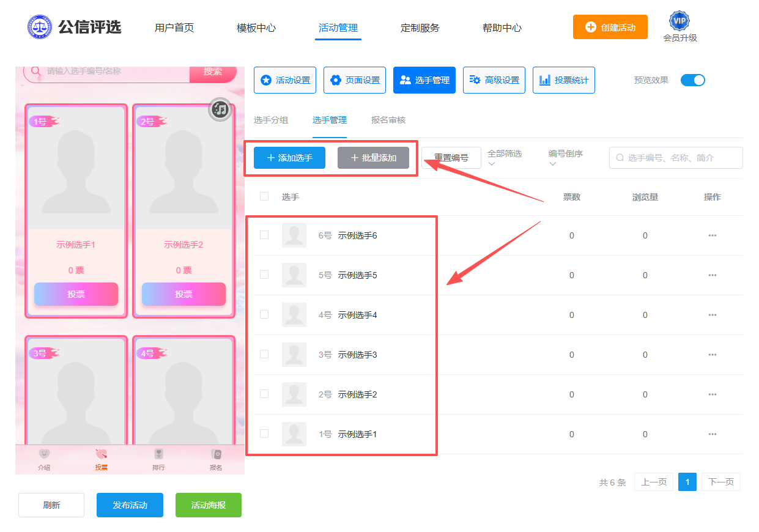Open the 高级设置 section

(x=494, y=80)
